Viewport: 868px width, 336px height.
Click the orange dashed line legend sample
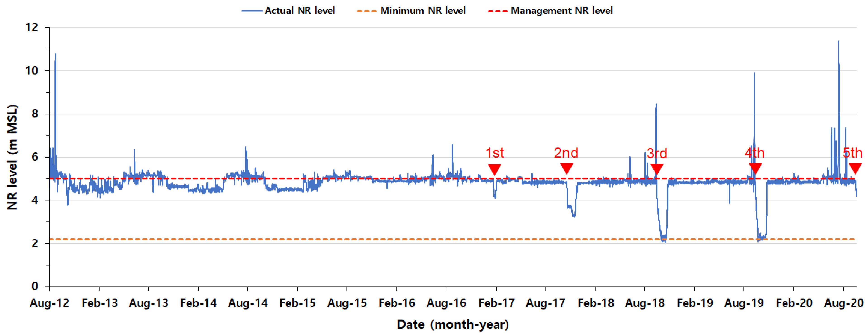pyautogui.click(x=367, y=11)
